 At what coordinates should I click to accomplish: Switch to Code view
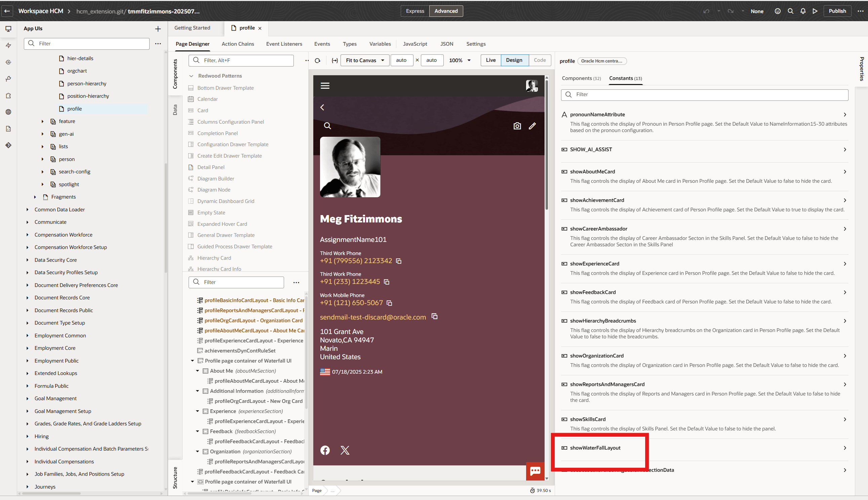point(540,60)
